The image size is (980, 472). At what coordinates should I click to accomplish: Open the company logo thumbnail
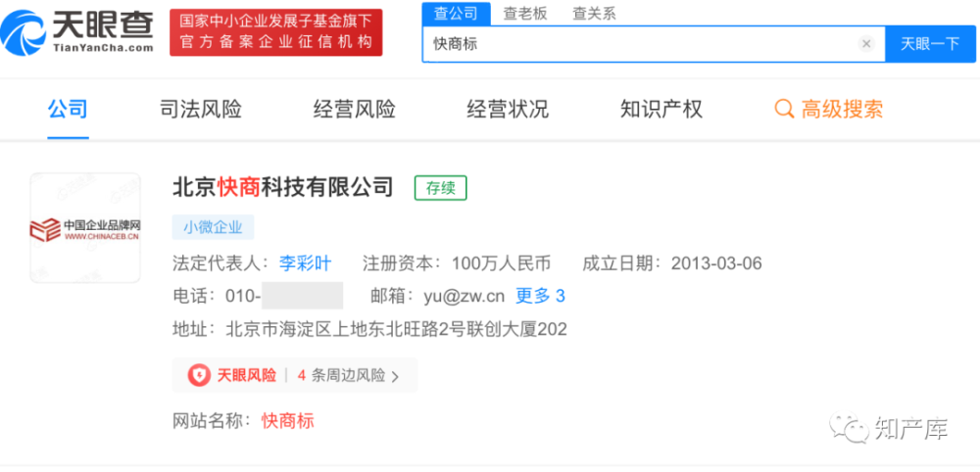pyautogui.click(x=85, y=228)
